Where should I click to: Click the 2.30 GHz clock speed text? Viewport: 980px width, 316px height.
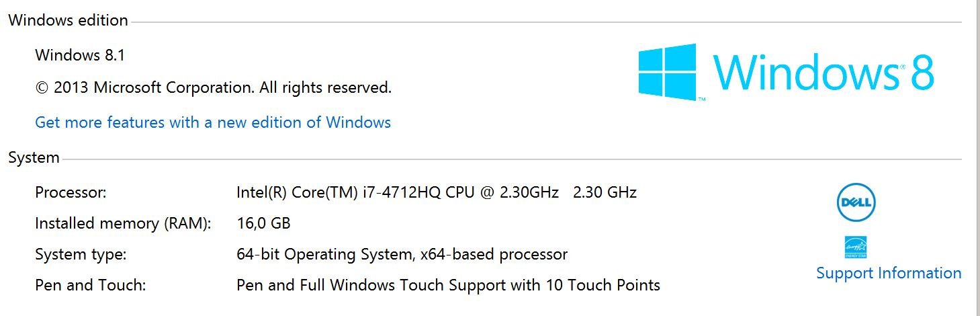pyautogui.click(x=605, y=192)
